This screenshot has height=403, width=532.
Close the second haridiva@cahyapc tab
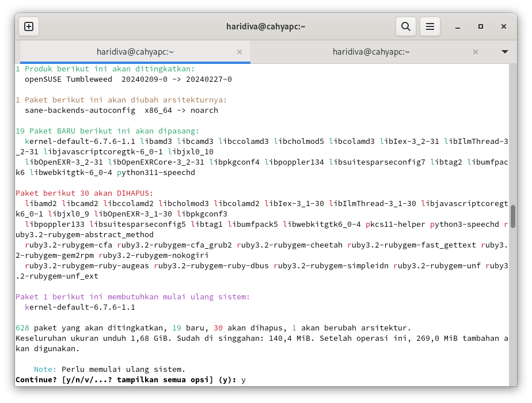pyautogui.click(x=476, y=52)
